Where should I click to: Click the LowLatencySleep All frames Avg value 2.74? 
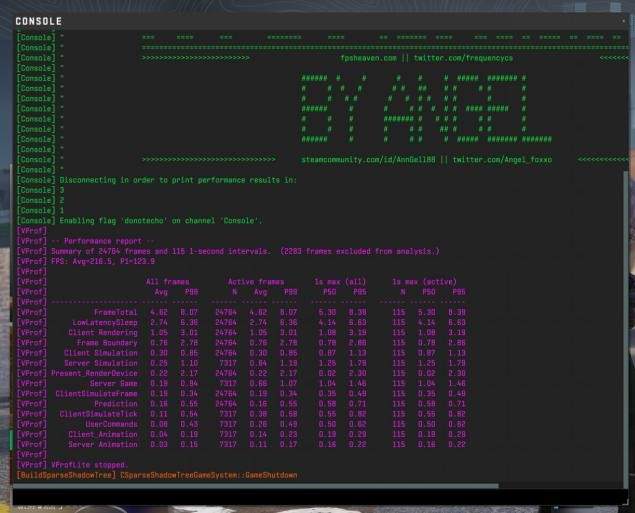coord(159,322)
